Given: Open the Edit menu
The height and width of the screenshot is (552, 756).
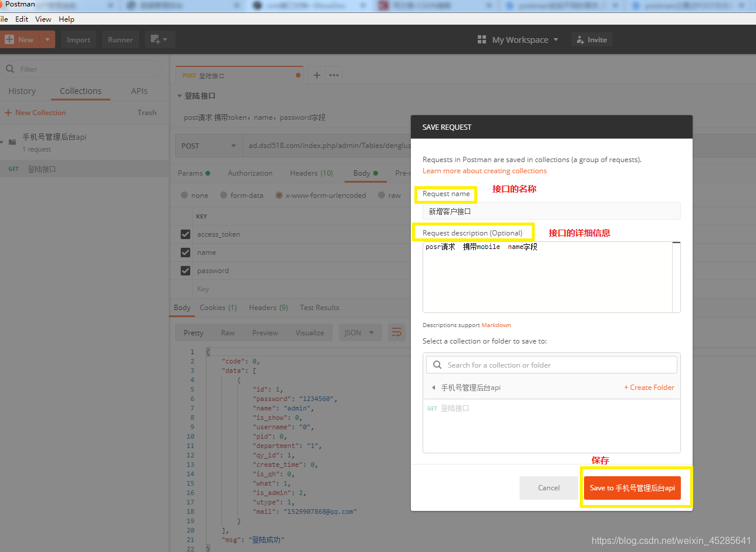Looking at the screenshot, I should tap(22, 19).
